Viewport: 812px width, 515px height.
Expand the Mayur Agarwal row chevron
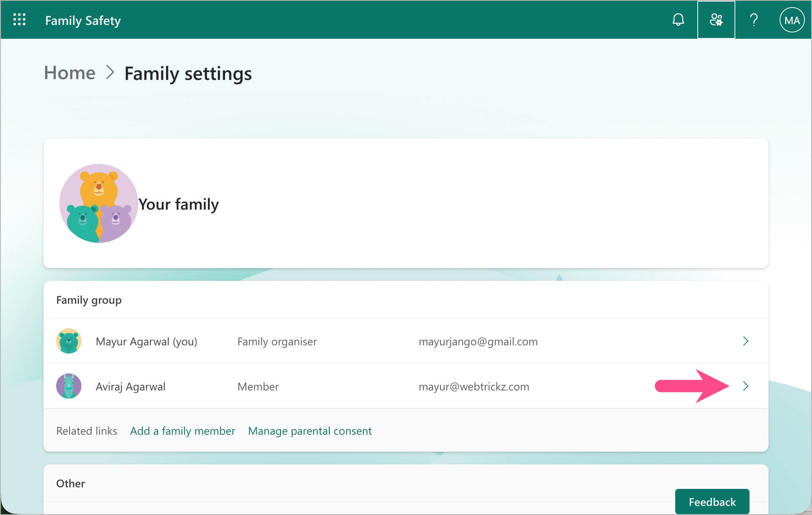pos(746,341)
